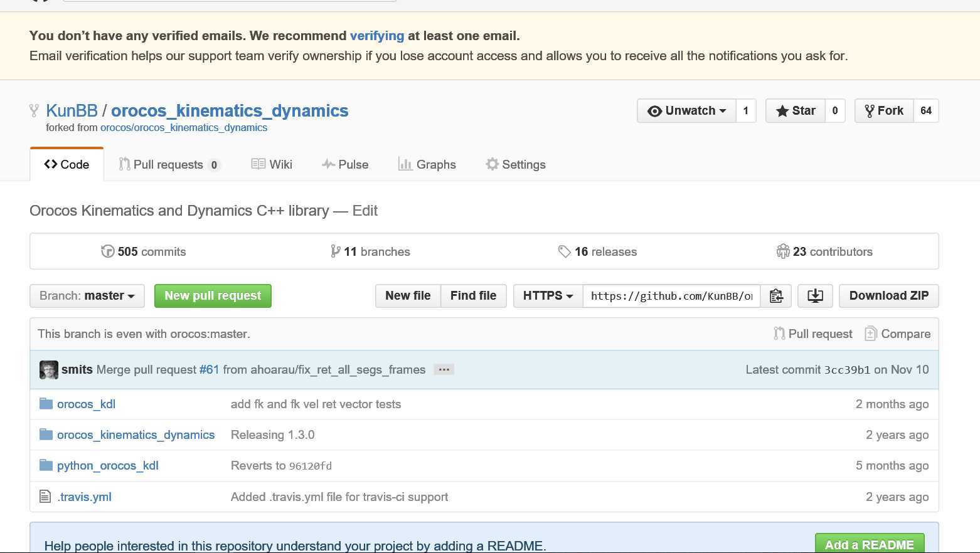
Task: Open commit 'Releasing 1.3.0'
Action: pos(273,435)
